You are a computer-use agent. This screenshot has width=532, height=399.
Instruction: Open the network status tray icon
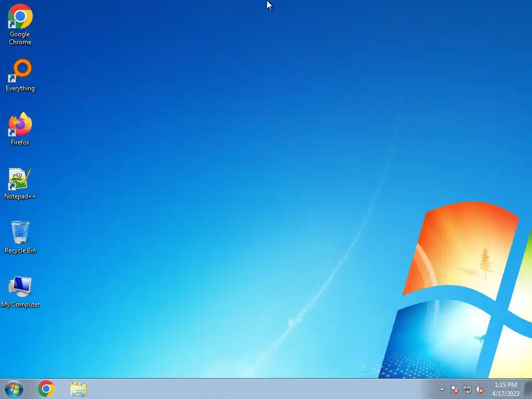(467, 389)
